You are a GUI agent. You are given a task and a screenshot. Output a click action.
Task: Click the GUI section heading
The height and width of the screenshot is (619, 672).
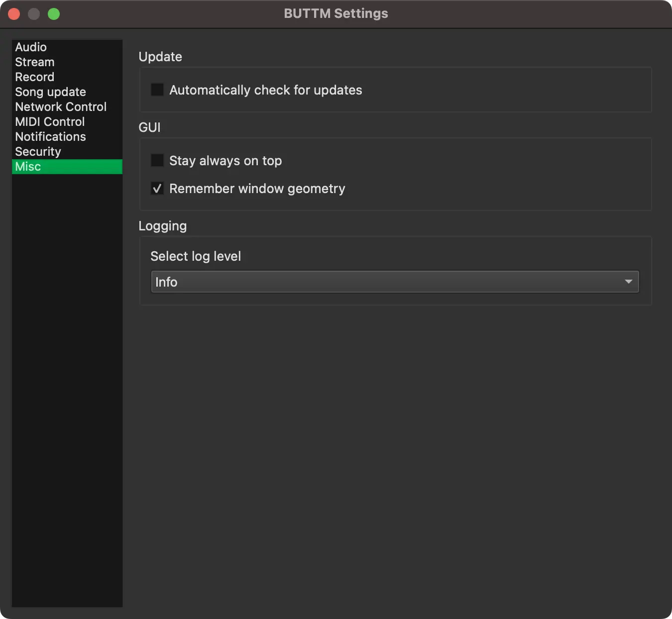tap(149, 127)
